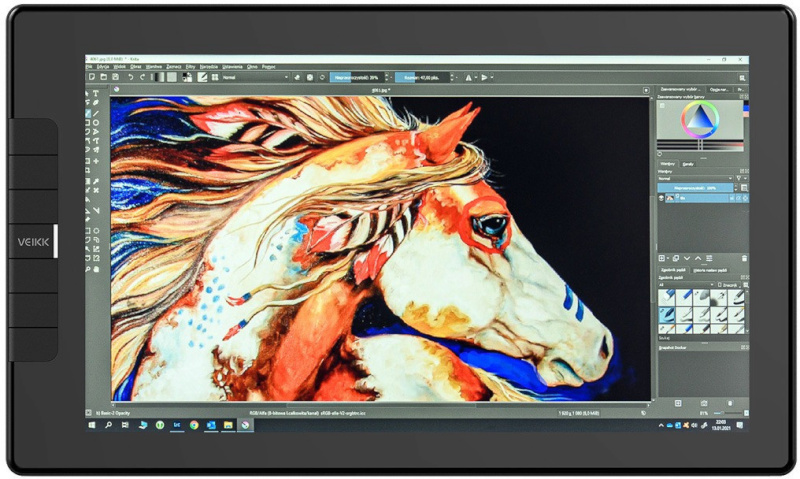Adjust the brush opacity slider (Nieprzezroczystość)
The height and width of the screenshot is (479, 800).
(357, 78)
